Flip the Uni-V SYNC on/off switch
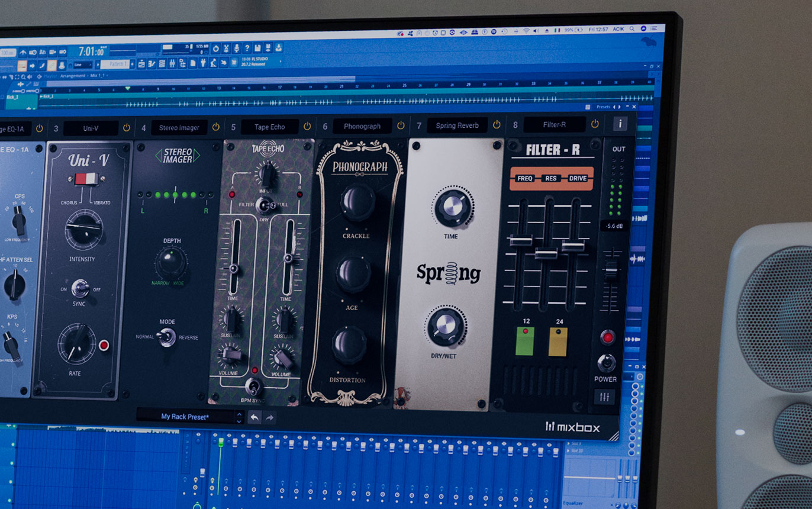812x509 pixels. [79, 289]
